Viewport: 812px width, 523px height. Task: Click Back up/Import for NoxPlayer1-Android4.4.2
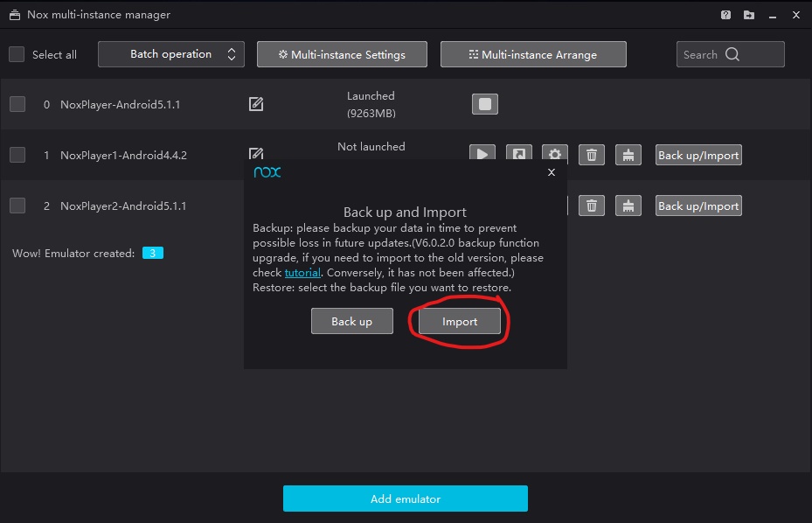(x=698, y=155)
